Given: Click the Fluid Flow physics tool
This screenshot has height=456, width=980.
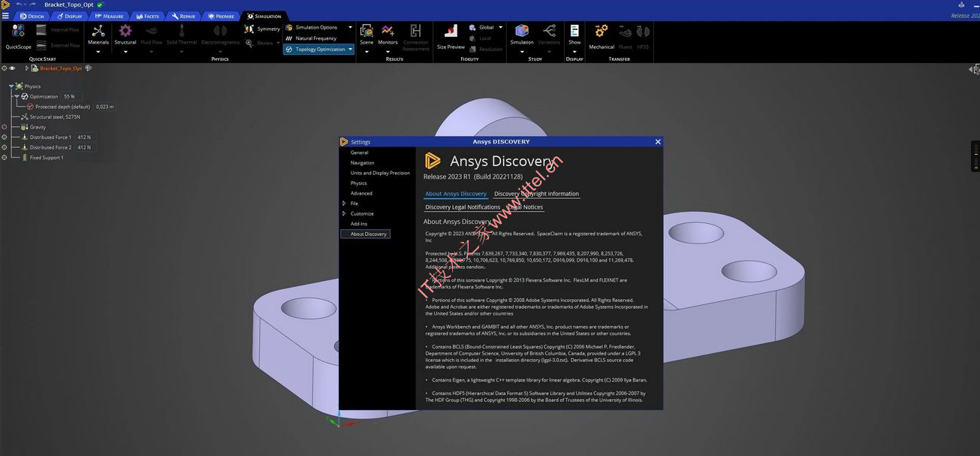Looking at the screenshot, I should point(152,35).
